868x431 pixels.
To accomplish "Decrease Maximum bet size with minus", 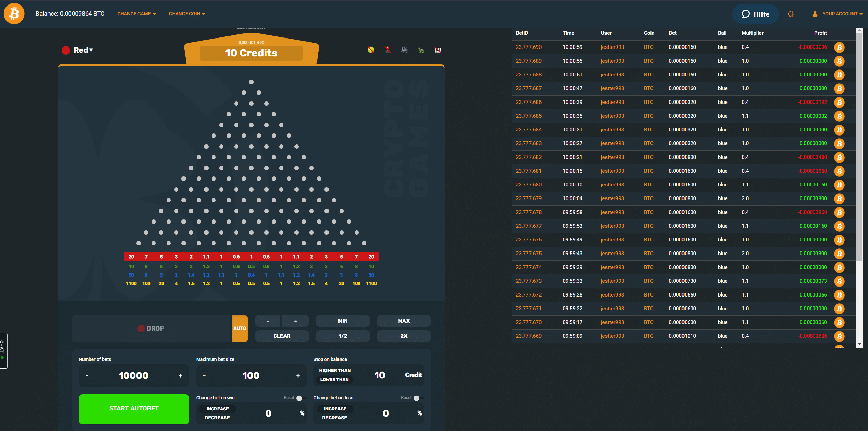I will 204,376.
